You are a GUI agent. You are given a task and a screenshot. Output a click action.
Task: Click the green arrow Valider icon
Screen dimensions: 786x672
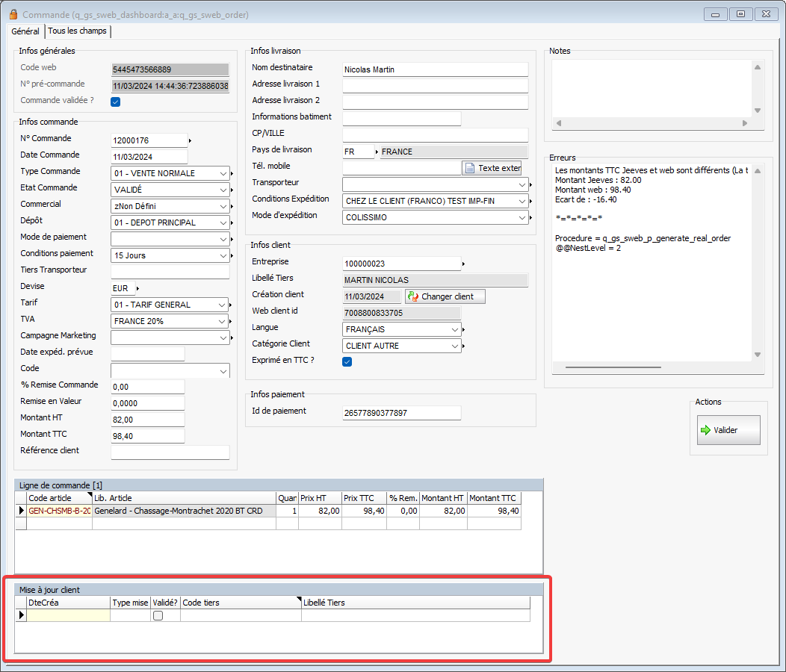pos(705,430)
